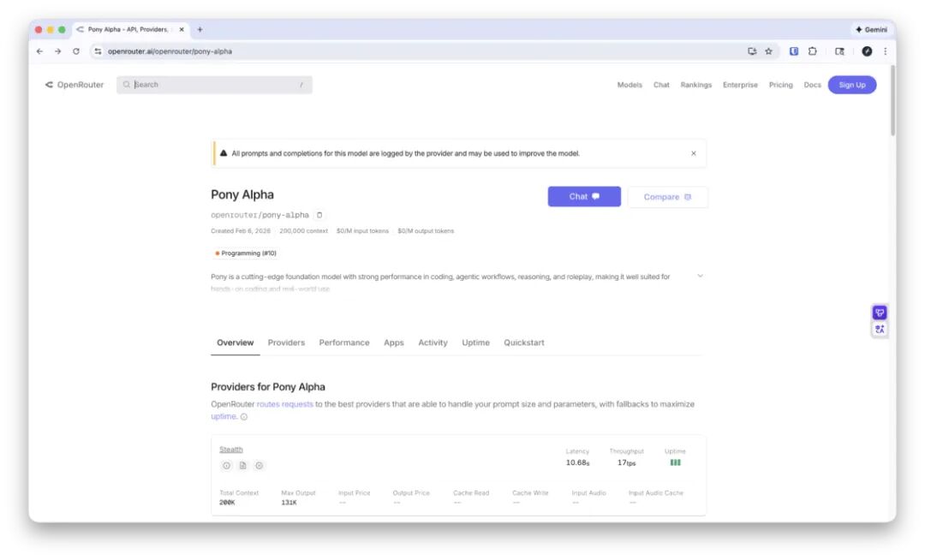The image size is (925, 560).
Task: Open the Performance tab
Action: pyautogui.click(x=344, y=343)
